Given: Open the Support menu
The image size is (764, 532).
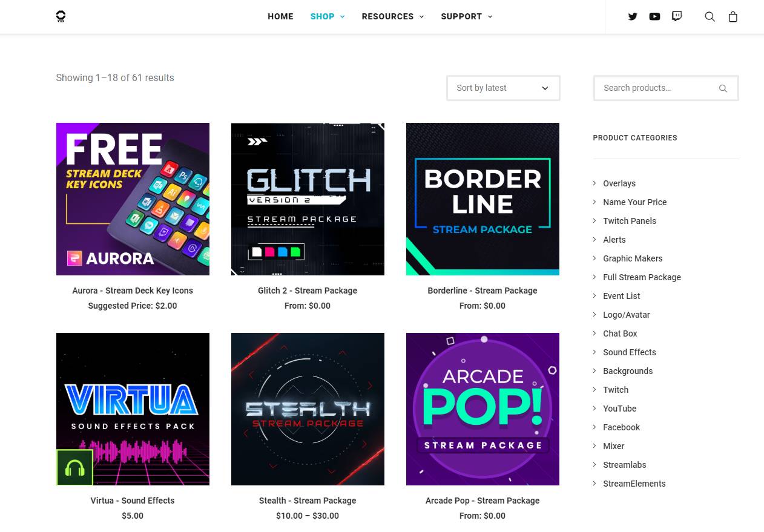Looking at the screenshot, I should [x=461, y=16].
